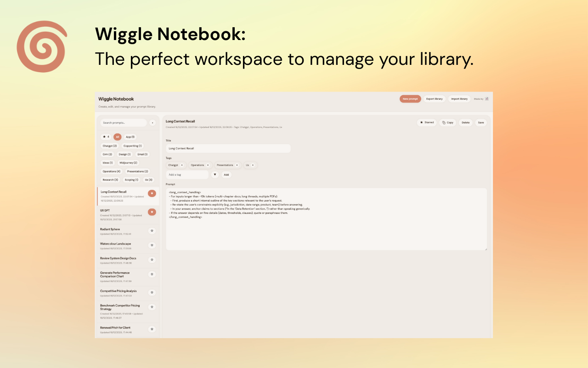
Task: Create a new prompt
Action: 410,98
